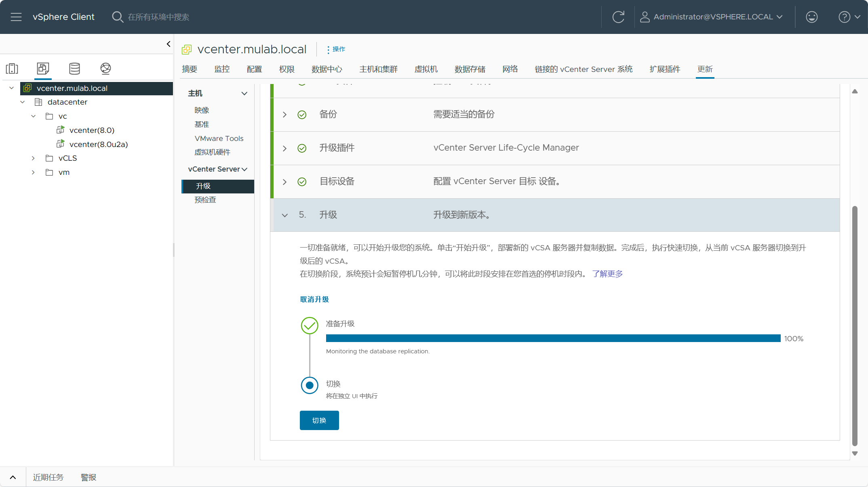This screenshot has height=487, width=868.
Task: Open the 摘要 tab
Action: click(x=190, y=69)
